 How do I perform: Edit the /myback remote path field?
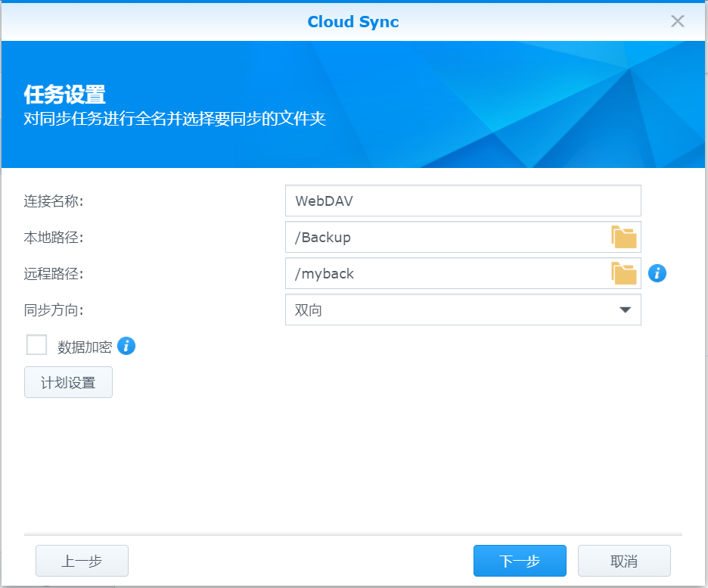click(446, 274)
